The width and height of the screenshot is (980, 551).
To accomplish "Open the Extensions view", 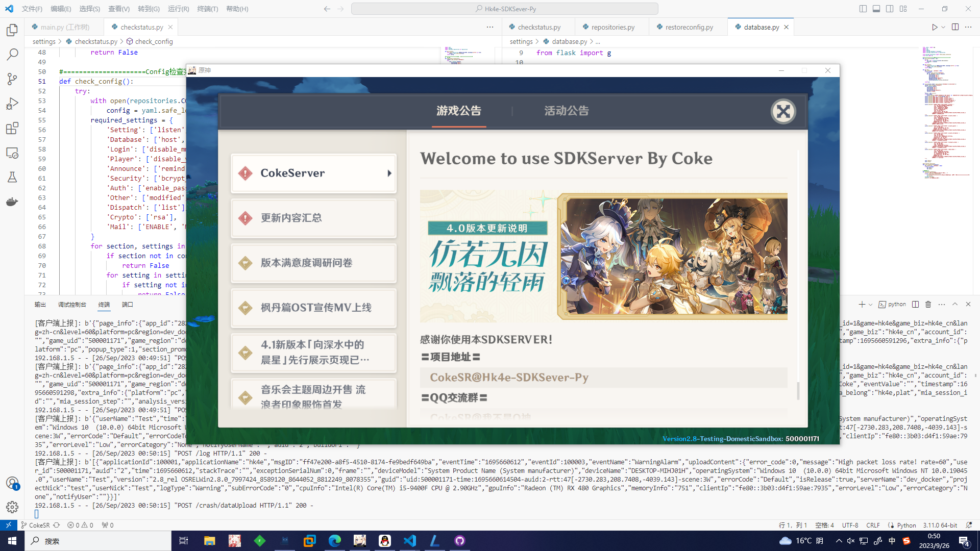I will (11, 128).
